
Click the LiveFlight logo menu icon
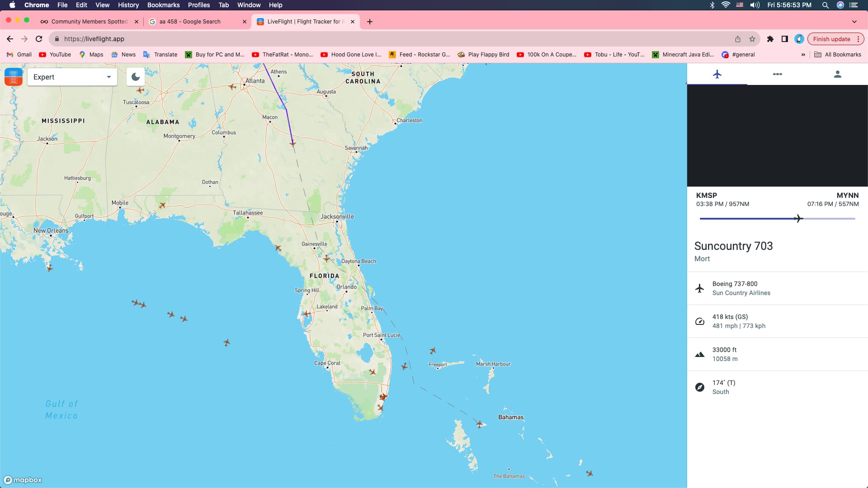(13, 77)
